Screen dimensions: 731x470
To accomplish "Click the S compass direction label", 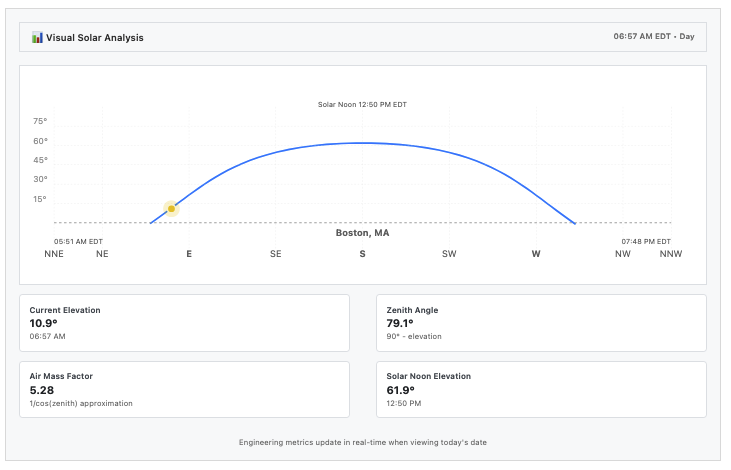I will click(362, 254).
